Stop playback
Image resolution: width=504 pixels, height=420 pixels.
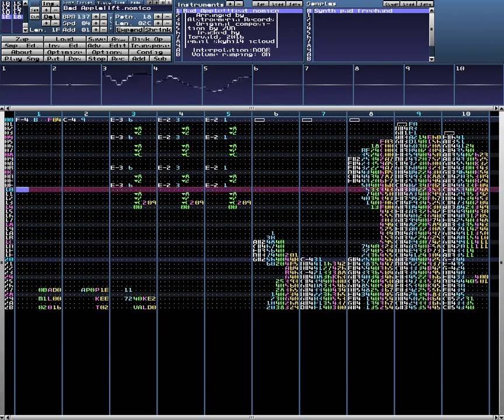click(x=97, y=58)
